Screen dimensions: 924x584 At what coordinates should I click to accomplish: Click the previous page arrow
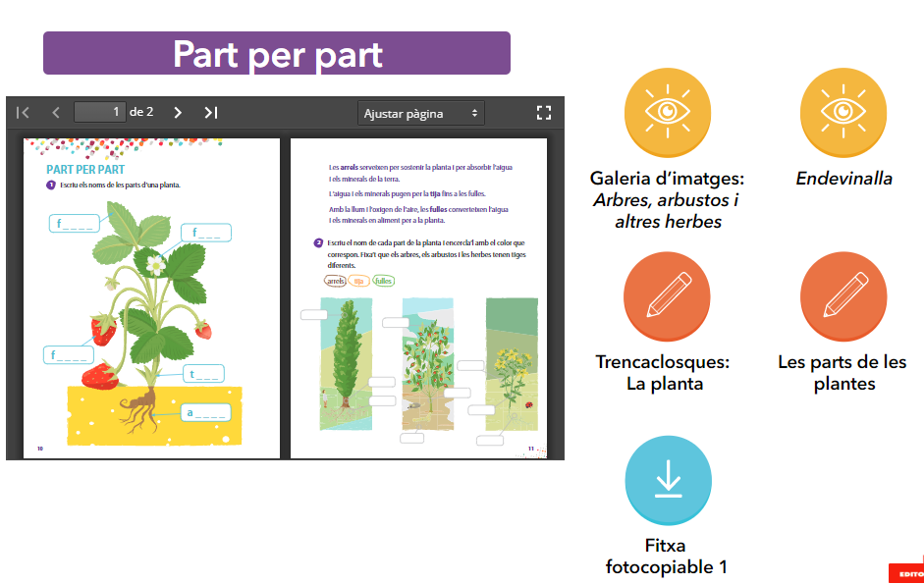56,113
